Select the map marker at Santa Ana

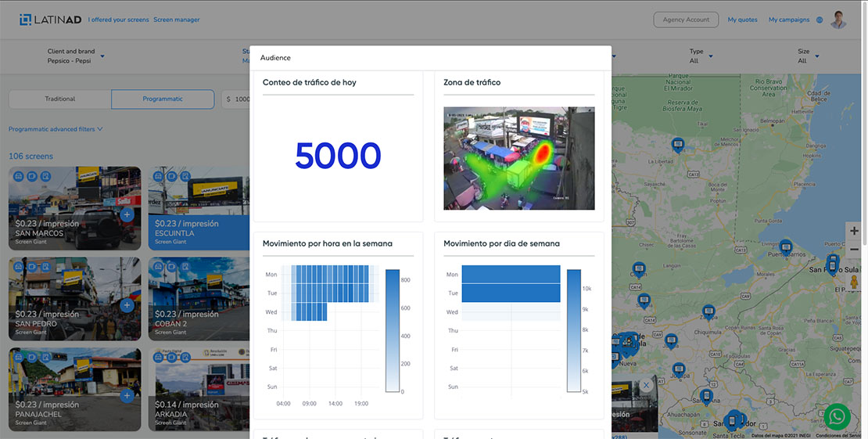coord(706,396)
